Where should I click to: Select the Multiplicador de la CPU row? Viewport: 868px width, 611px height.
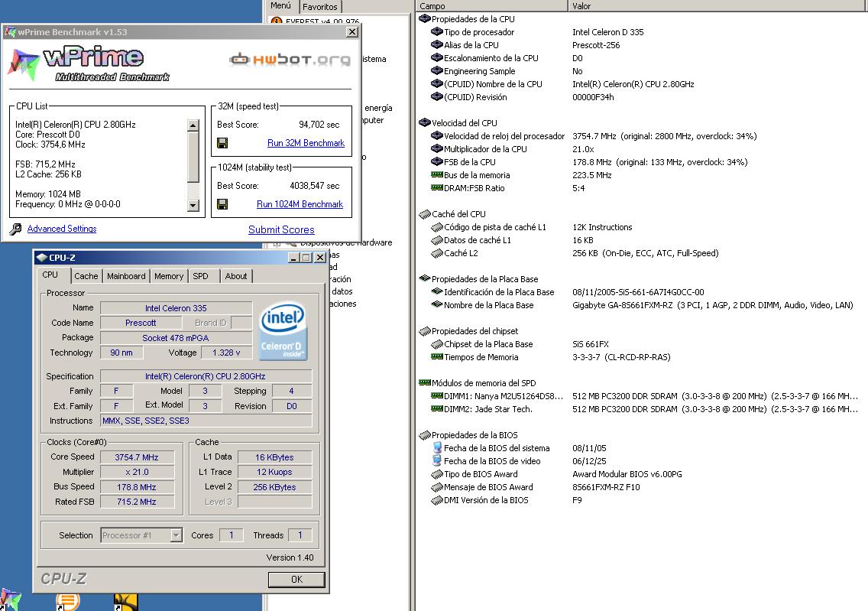[x=642, y=149]
